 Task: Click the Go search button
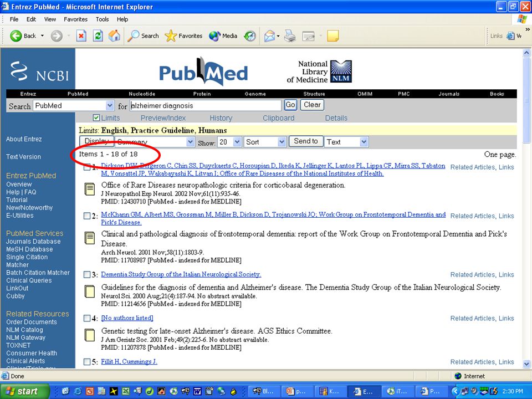click(x=290, y=105)
